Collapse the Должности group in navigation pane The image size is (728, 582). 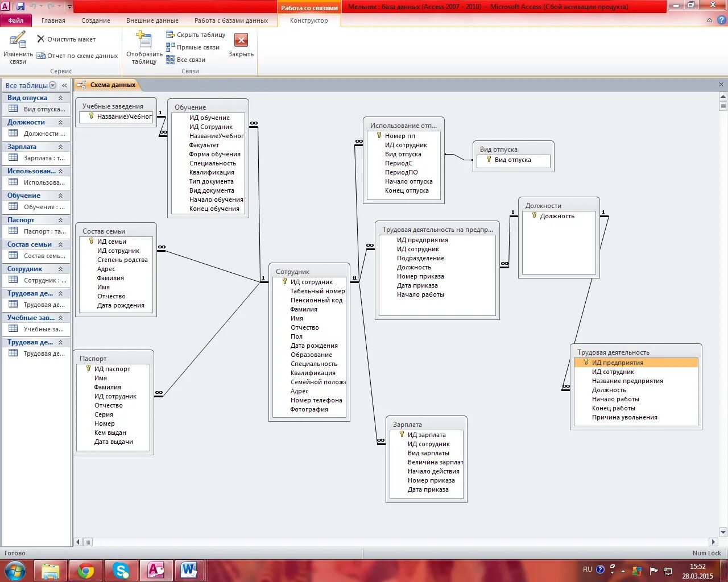pos(60,122)
